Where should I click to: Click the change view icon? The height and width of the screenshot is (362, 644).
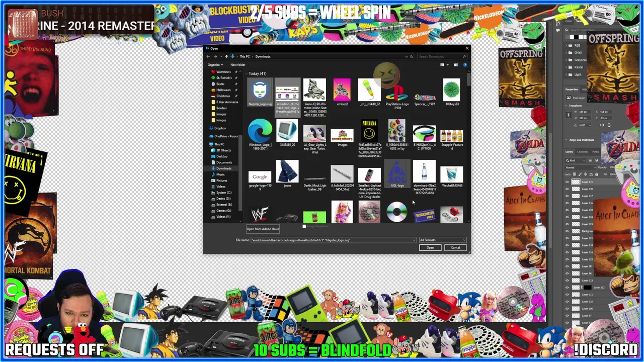click(442, 65)
